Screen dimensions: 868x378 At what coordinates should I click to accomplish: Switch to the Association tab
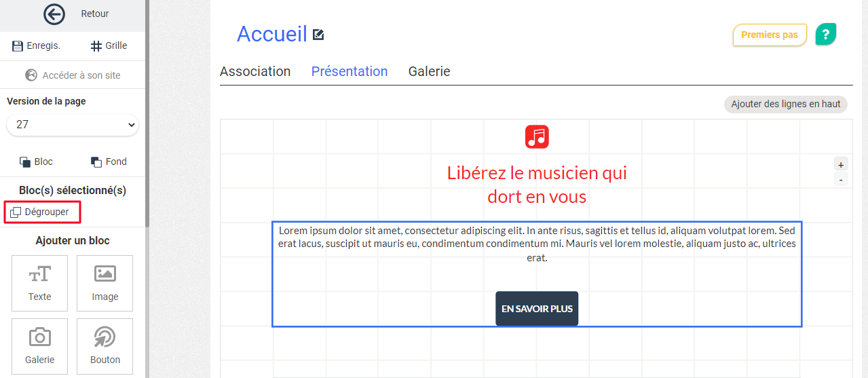point(255,71)
